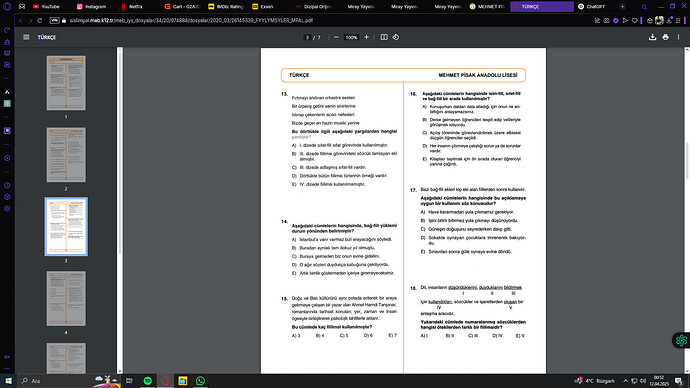This screenshot has width=690, height=388.
Task: Rotate the PDF counterclockwise
Action: coord(396,37)
